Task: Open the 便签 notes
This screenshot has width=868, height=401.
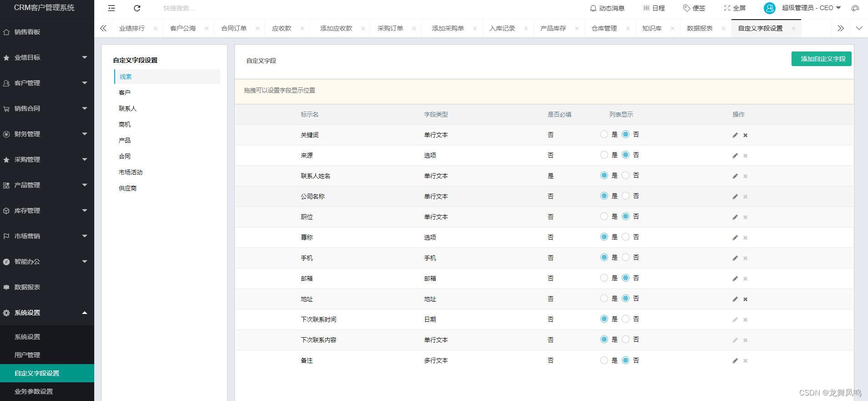Action: [x=694, y=8]
